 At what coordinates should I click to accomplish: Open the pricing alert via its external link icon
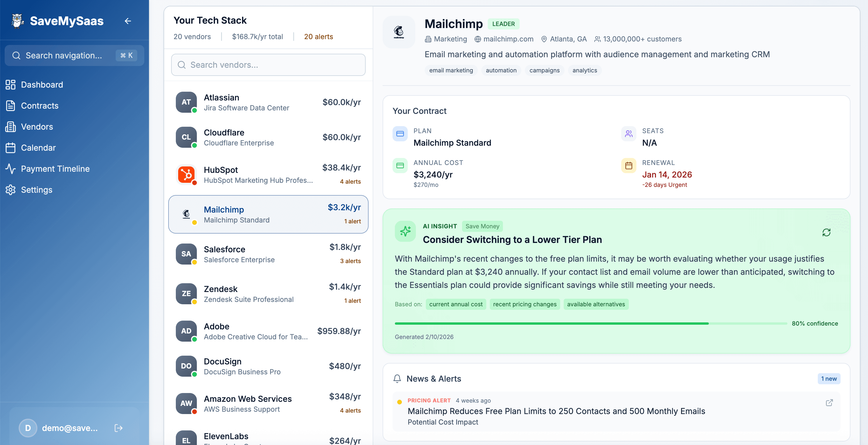tap(829, 403)
